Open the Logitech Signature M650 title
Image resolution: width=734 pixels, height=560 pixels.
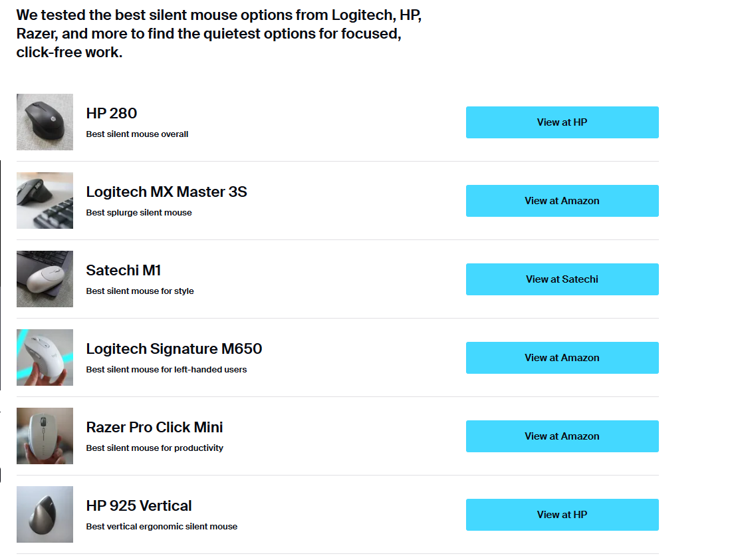(x=174, y=349)
